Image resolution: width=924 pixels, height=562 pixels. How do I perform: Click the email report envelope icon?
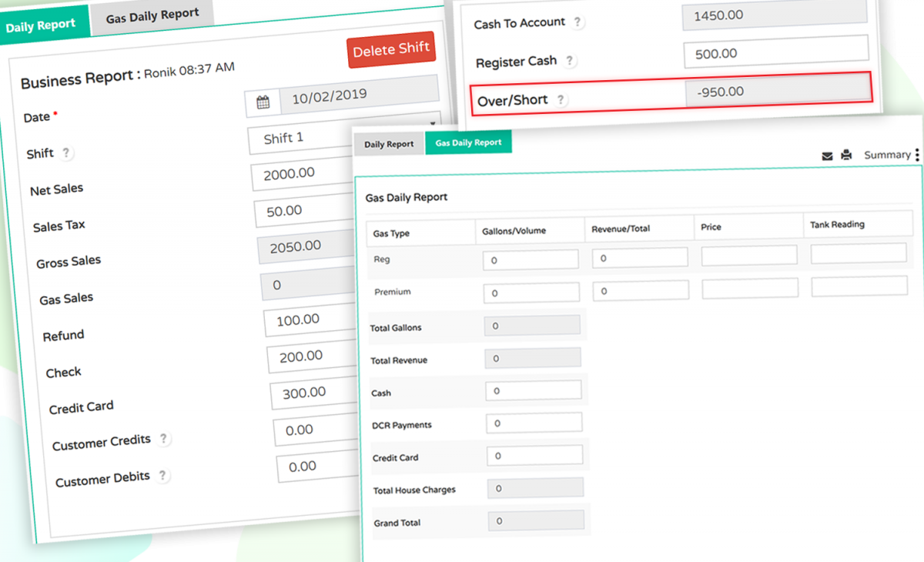click(x=827, y=155)
